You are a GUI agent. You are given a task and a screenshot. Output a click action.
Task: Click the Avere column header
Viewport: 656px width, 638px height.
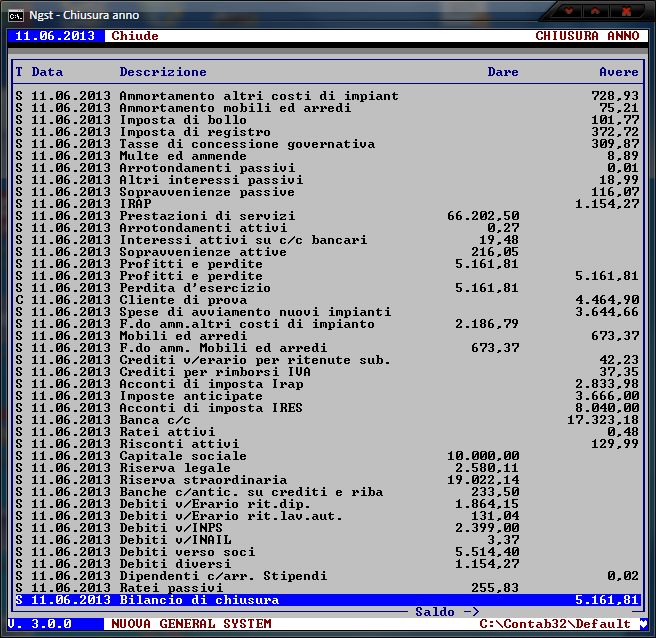[x=618, y=72]
